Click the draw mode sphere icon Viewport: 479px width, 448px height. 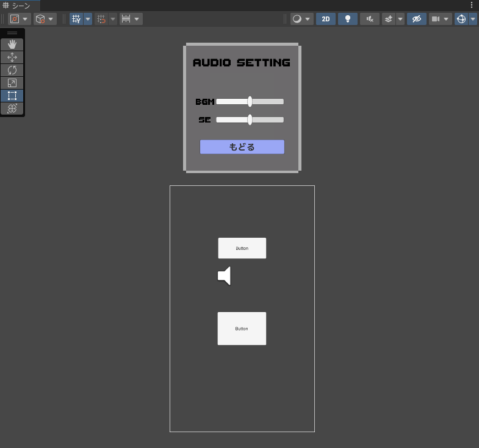tap(297, 19)
